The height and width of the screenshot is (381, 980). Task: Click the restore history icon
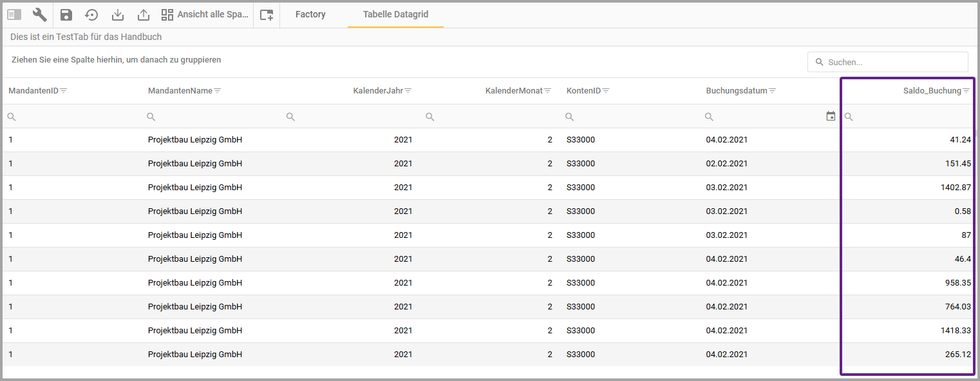click(x=91, y=14)
